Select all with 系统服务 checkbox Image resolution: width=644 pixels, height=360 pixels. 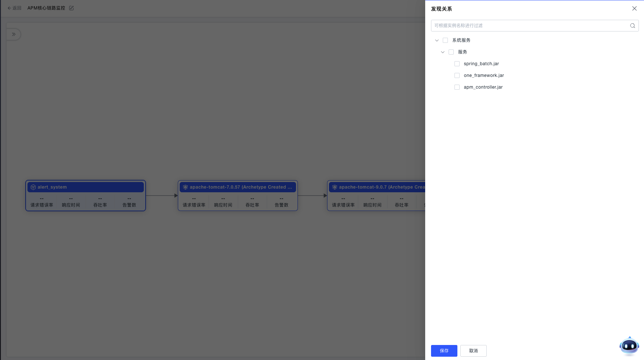pos(445,40)
